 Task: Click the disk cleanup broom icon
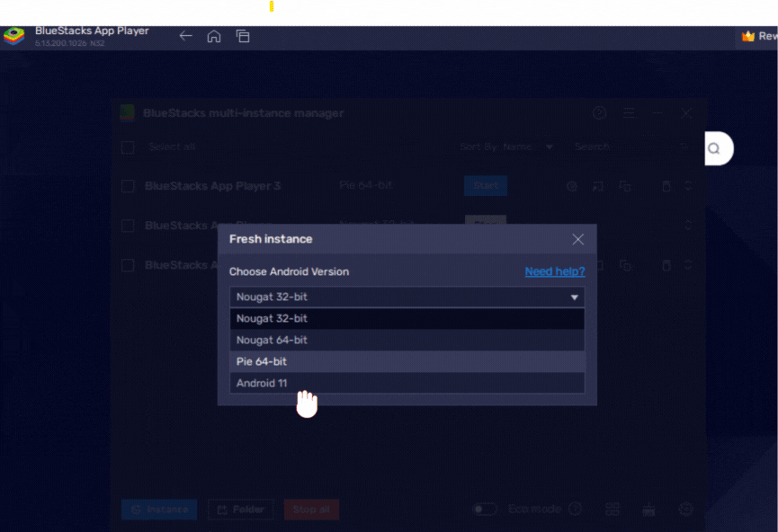point(648,510)
